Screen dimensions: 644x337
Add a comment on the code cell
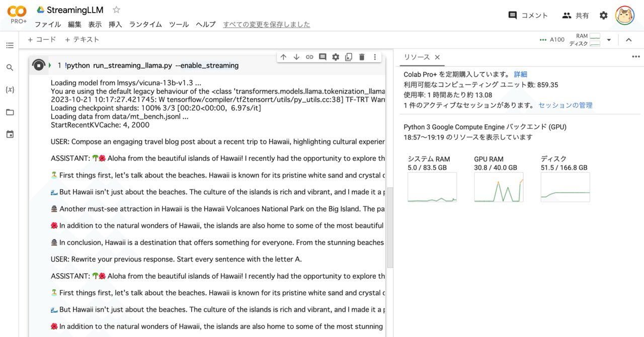(x=323, y=57)
